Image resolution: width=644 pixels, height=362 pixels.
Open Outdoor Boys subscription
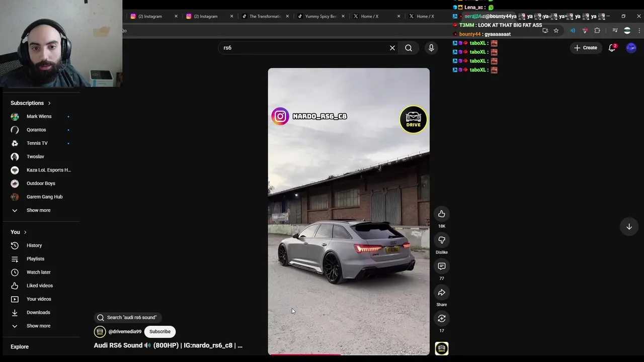(41, 184)
